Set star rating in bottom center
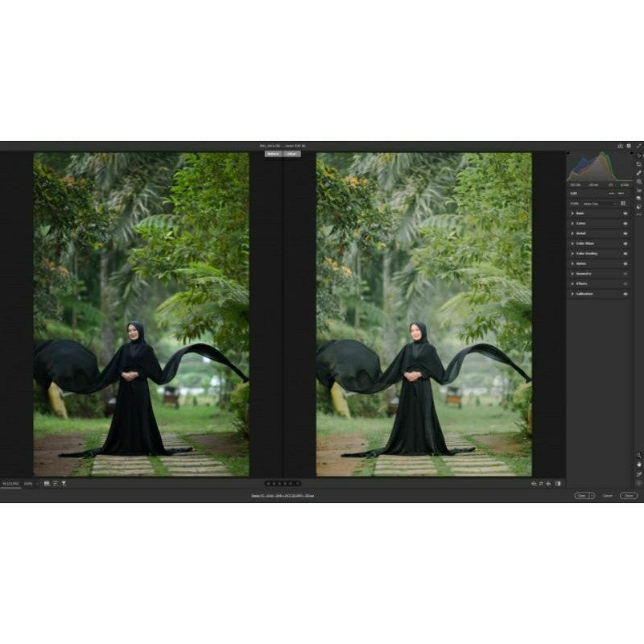The height and width of the screenshot is (644, 644). [283, 484]
